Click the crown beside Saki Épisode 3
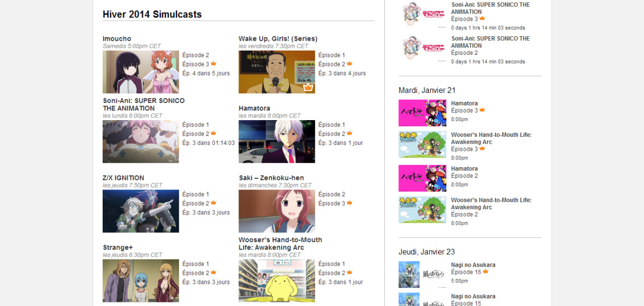 349,203
